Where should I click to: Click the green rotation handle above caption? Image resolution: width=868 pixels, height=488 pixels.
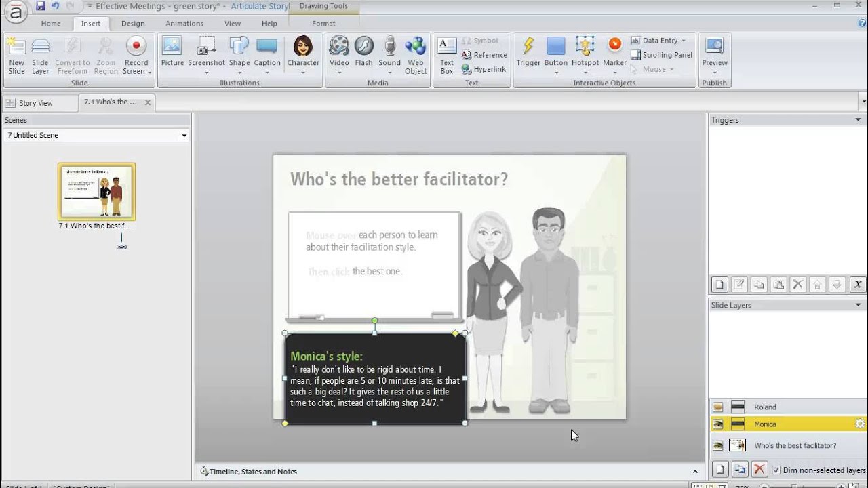[x=374, y=321]
